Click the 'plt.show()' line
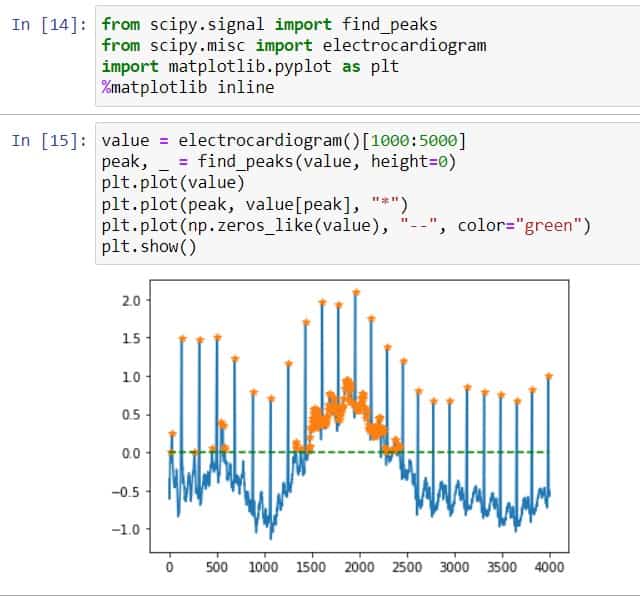640x597 pixels. (x=149, y=247)
